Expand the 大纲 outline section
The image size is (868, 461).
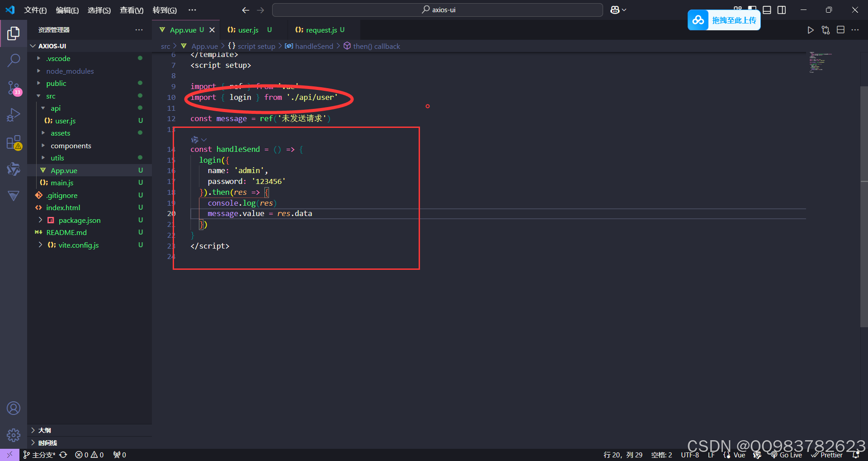tap(90, 430)
